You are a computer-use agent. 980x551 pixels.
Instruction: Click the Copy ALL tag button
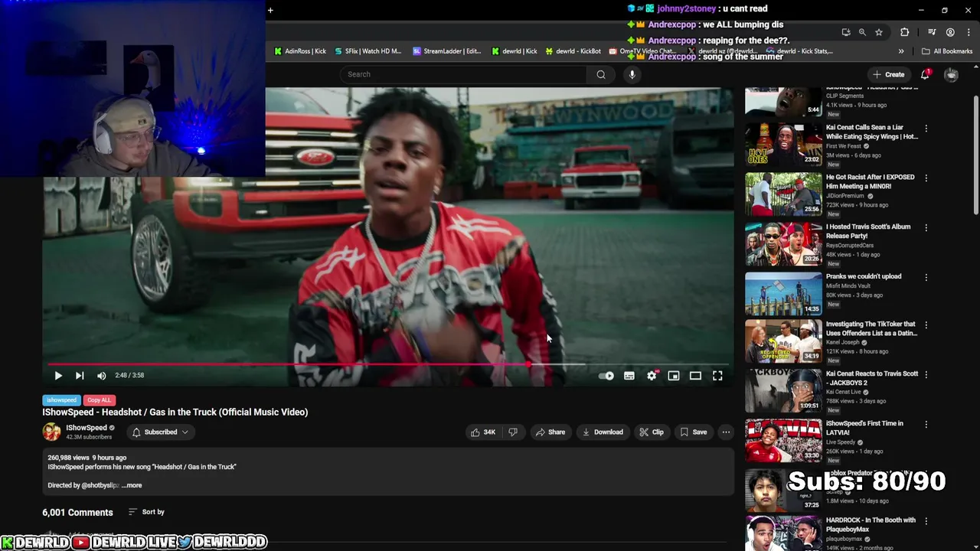pyautogui.click(x=99, y=400)
